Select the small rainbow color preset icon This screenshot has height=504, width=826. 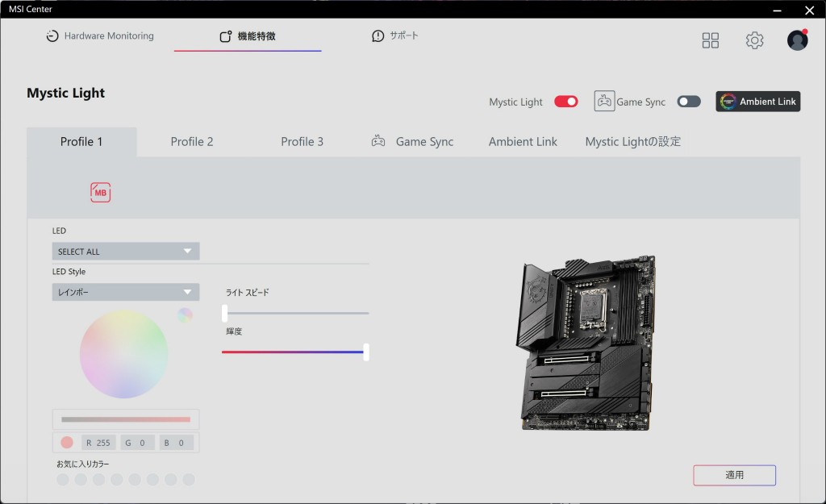[185, 315]
